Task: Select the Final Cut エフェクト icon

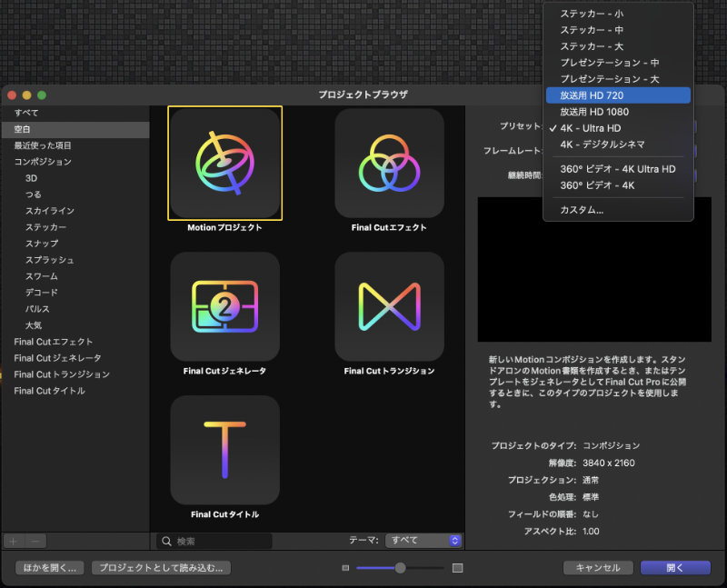Action: (389, 164)
